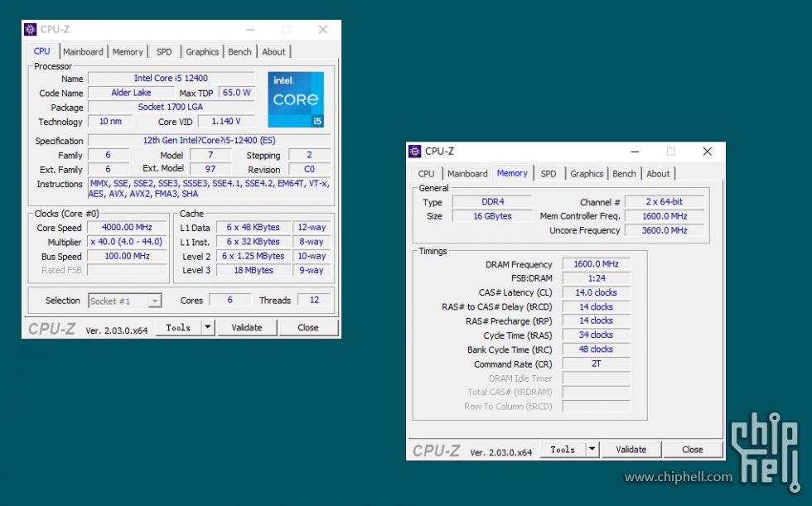
Task: Click Tools button in Memory window
Action: [563, 450]
